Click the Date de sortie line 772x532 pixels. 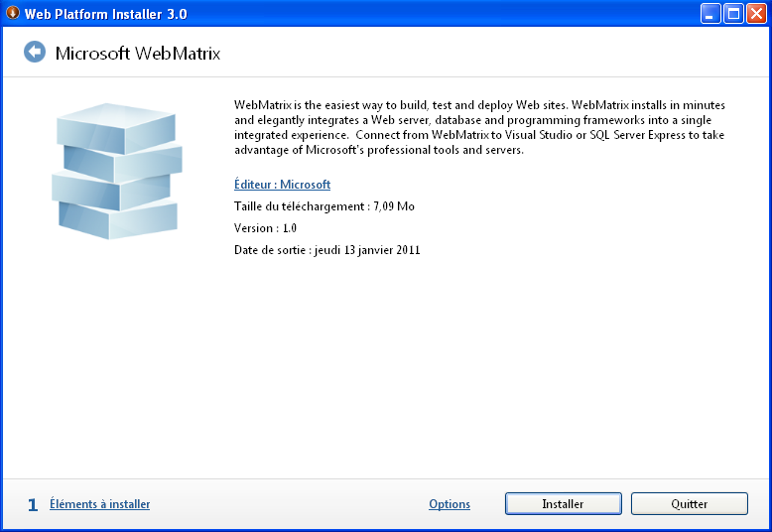(x=326, y=250)
